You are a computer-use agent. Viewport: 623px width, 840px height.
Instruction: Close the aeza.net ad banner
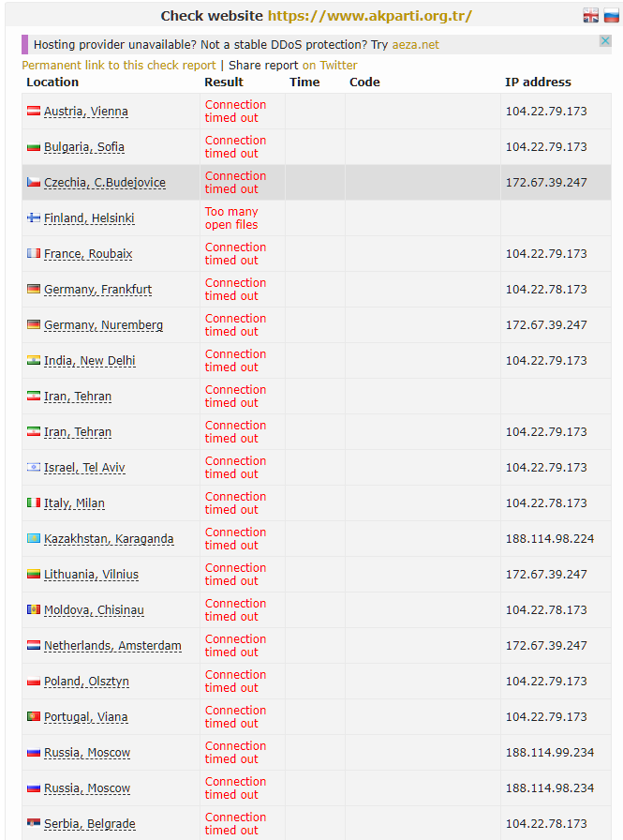(x=605, y=41)
